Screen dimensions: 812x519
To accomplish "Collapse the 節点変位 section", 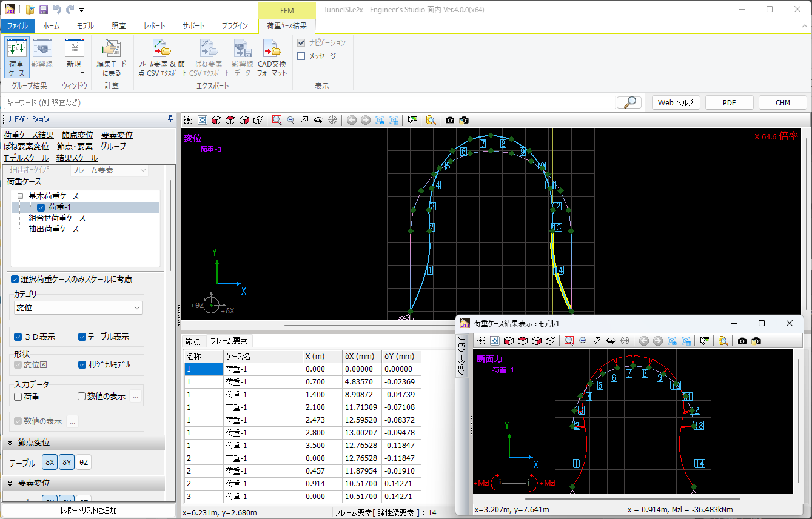I will pyautogui.click(x=10, y=443).
